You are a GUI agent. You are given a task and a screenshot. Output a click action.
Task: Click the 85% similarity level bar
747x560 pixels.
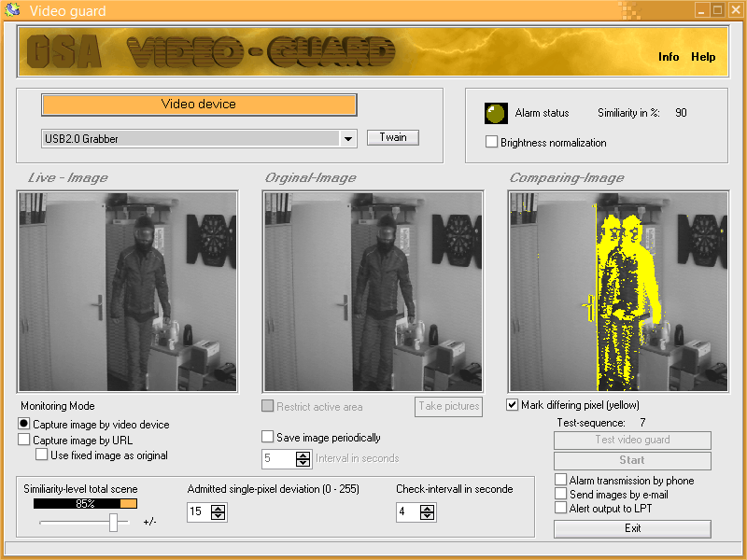coord(85,503)
